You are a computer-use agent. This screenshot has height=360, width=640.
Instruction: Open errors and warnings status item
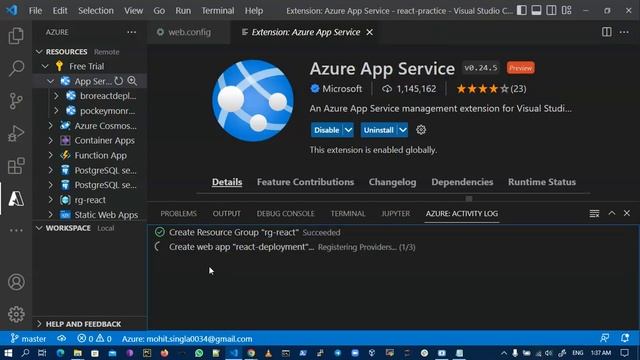point(94,339)
